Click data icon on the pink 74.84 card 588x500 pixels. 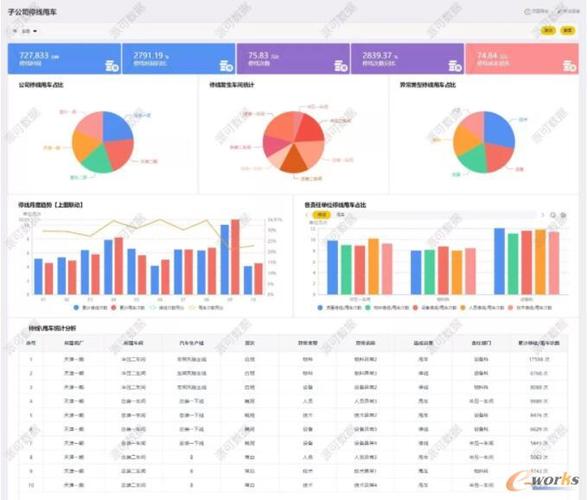(569, 66)
